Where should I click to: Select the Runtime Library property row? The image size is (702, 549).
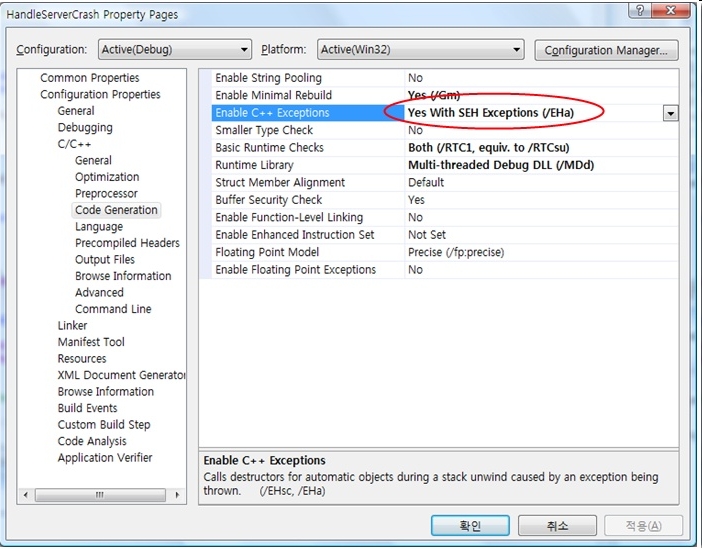(255, 165)
